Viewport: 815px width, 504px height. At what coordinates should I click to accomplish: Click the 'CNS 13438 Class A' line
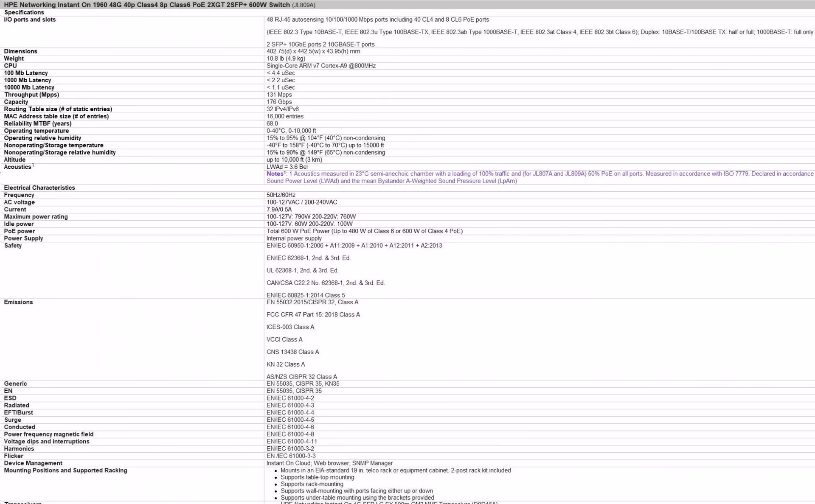click(293, 352)
